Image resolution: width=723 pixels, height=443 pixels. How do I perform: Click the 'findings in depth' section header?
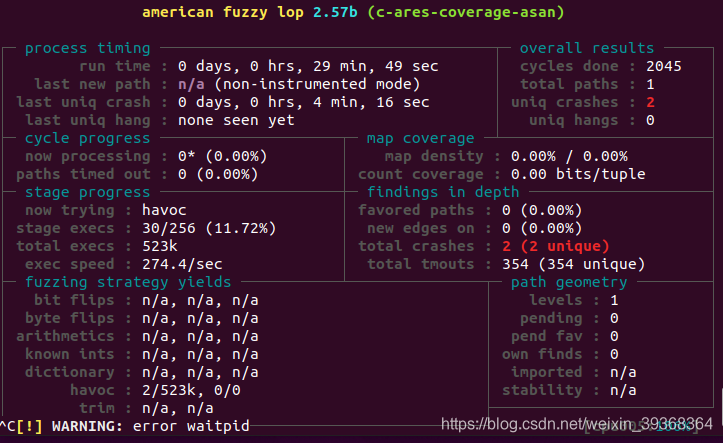coord(443,192)
